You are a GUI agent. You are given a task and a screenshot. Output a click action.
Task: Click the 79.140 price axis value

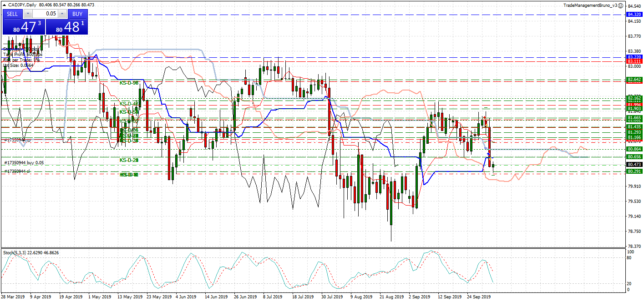tap(634, 216)
